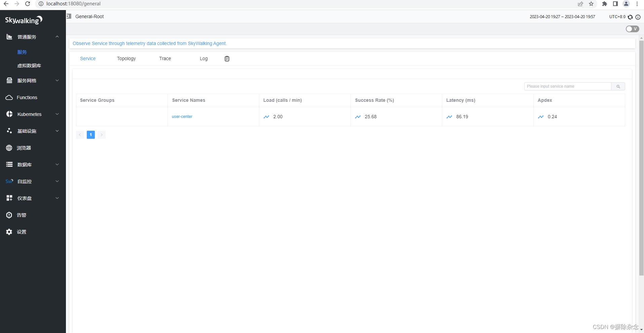Click the service name search input field
The height and width of the screenshot is (333, 644).
pyautogui.click(x=568, y=86)
